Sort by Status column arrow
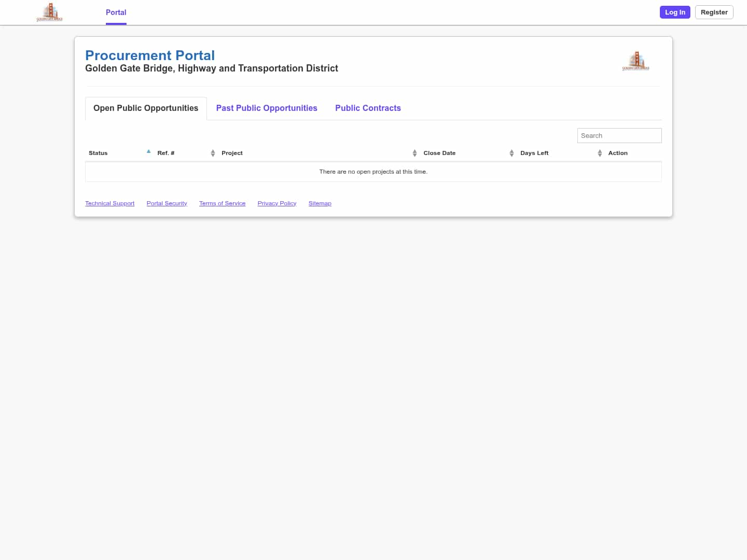The image size is (747, 560). point(148,151)
